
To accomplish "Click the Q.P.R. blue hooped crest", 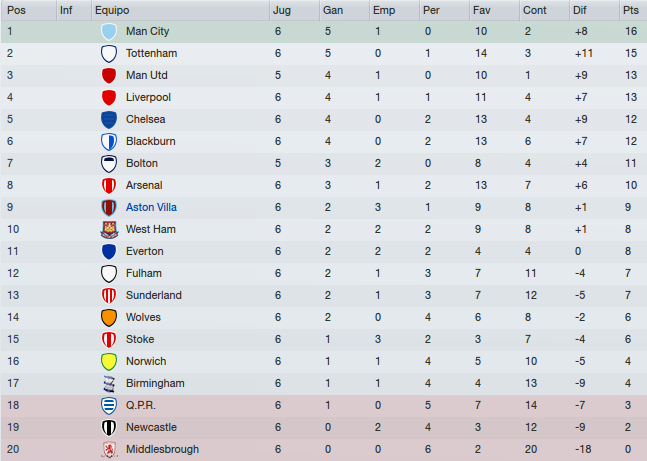I will [x=109, y=405].
